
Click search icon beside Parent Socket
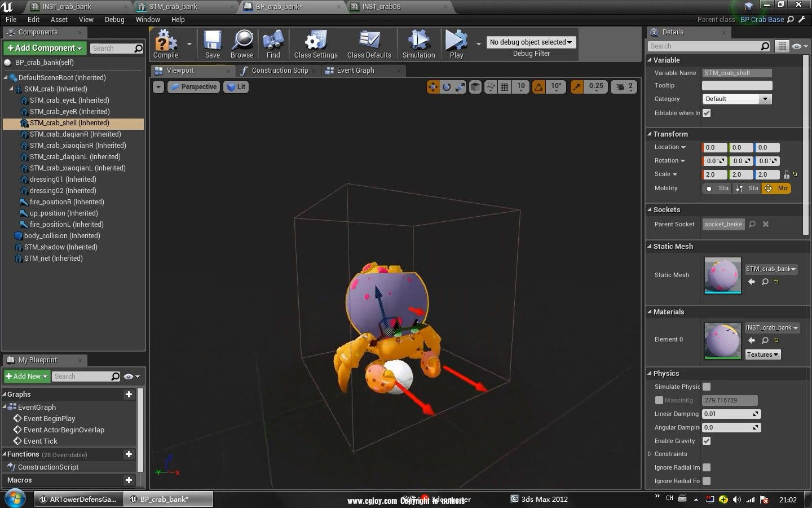click(752, 224)
